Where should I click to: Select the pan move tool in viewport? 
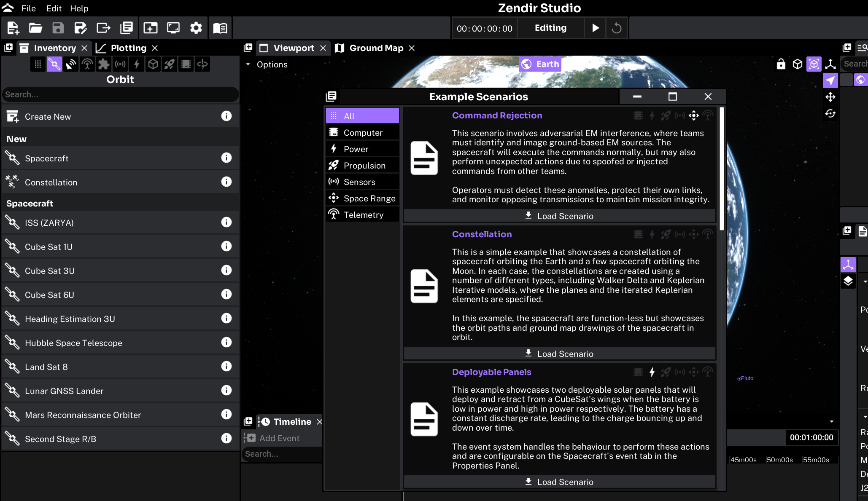pyautogui.click(x=830, y=97)
